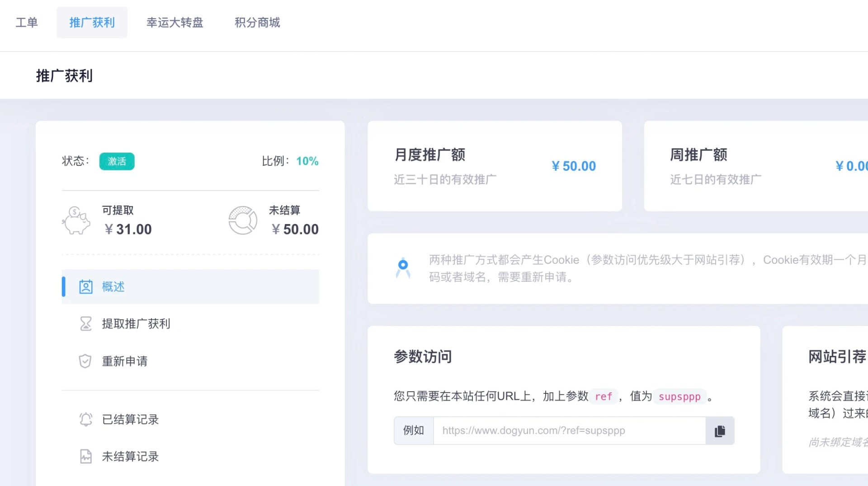Click the bell icon beside 已结算记录

[86, 420]
